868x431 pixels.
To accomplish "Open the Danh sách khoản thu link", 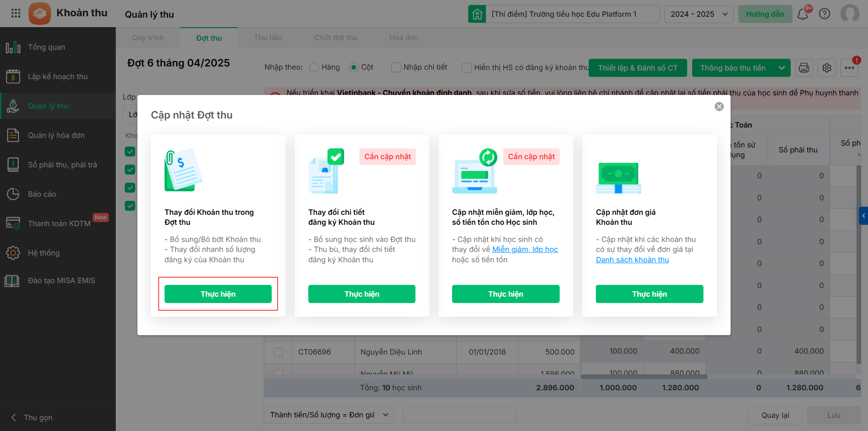I will pos(632,260).
